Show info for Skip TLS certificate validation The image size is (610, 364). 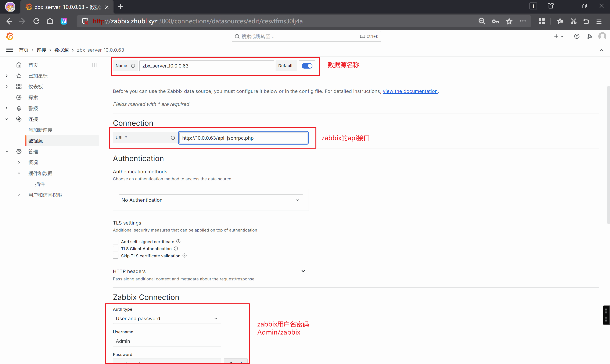click(x=185, y=256)
